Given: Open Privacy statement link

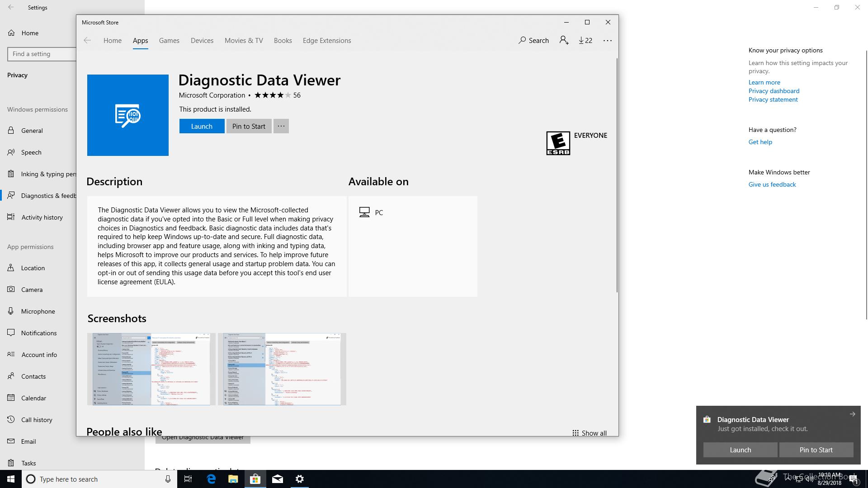Looking at the screenshot, I should [x=773, y=99].
